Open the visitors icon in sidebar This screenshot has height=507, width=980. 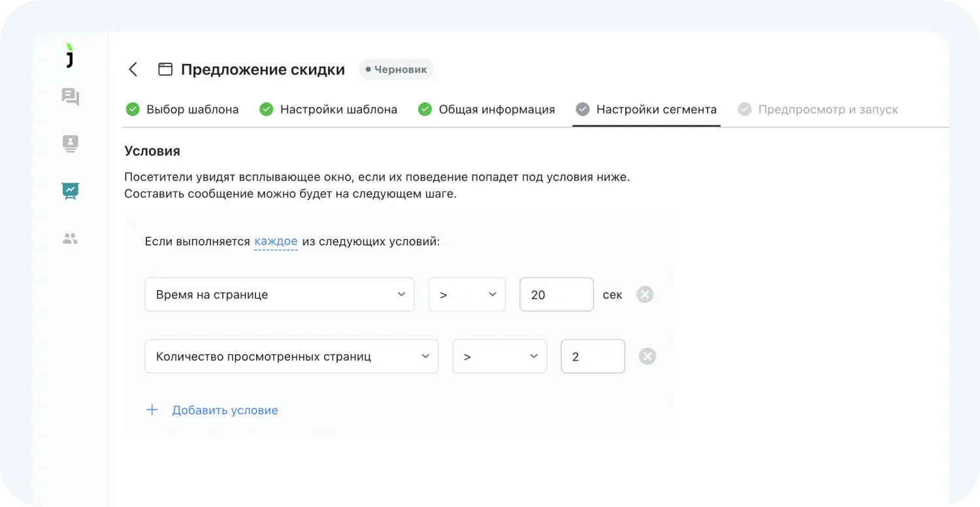(70, 144)
